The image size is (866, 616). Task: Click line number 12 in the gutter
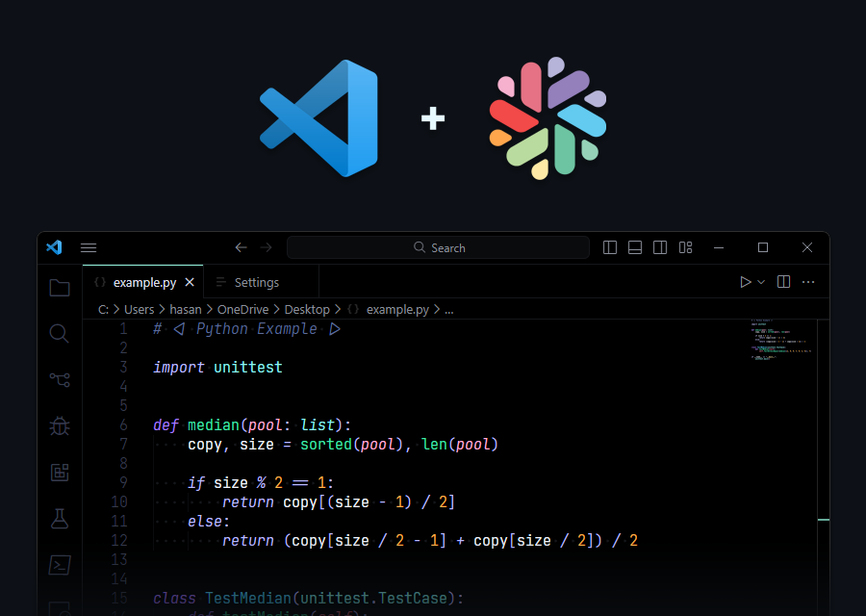[x=119, y=540]
